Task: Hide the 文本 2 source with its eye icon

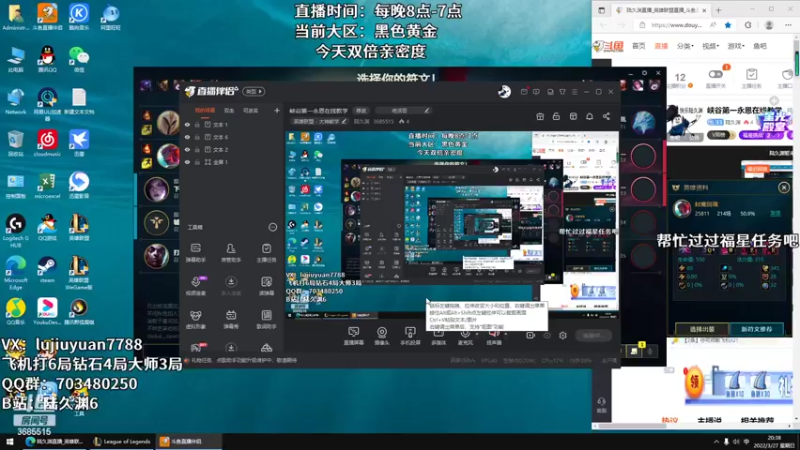Action: (x=187, y=149)
